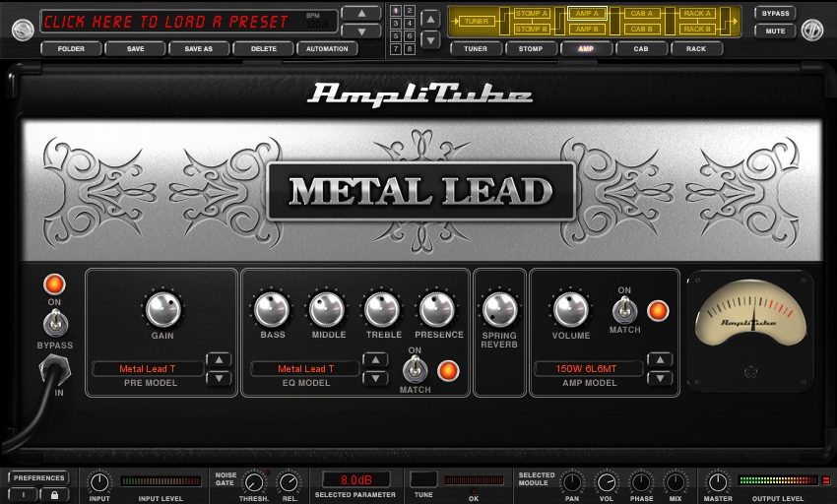Click the noise gate THRESH knob
Image resolution: width=837 pixels, height=504 pixels.
tap(254, 482)
